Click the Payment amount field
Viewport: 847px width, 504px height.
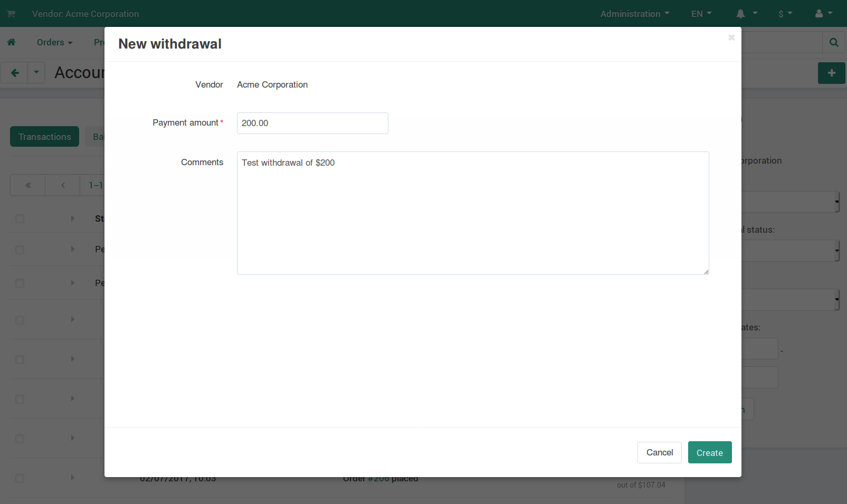pos(312,123)
